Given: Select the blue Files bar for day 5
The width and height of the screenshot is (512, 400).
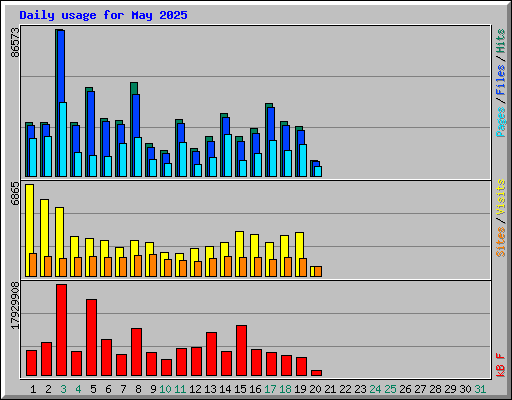Looking at the screenshot, I should tap(91, 123).
